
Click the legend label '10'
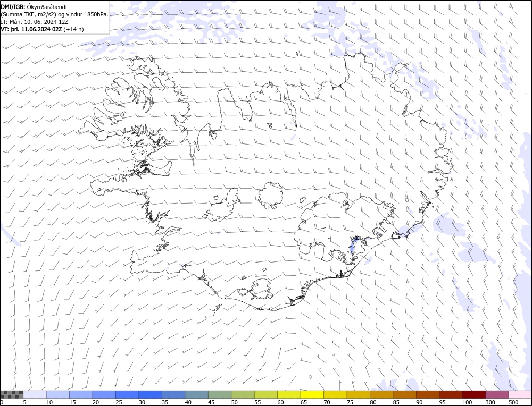[x=49, y=402]
